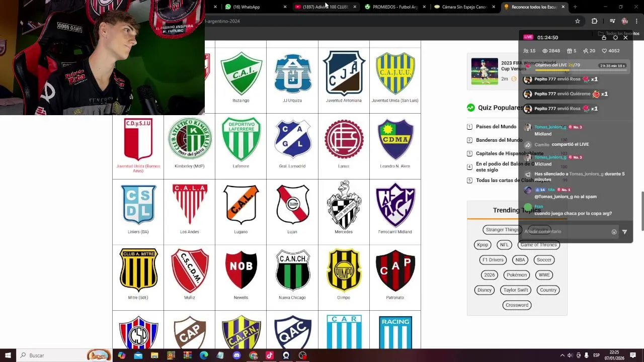
Task: Switch to the PROMIEDOS Futbol tab
Action: pyautogui.click(x=395, y=7)
